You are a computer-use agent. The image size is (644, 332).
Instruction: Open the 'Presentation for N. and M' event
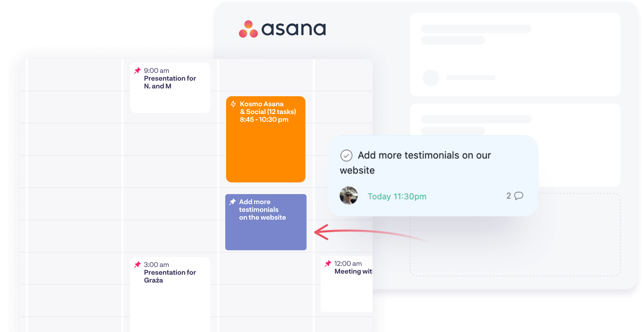pos(170,88)
